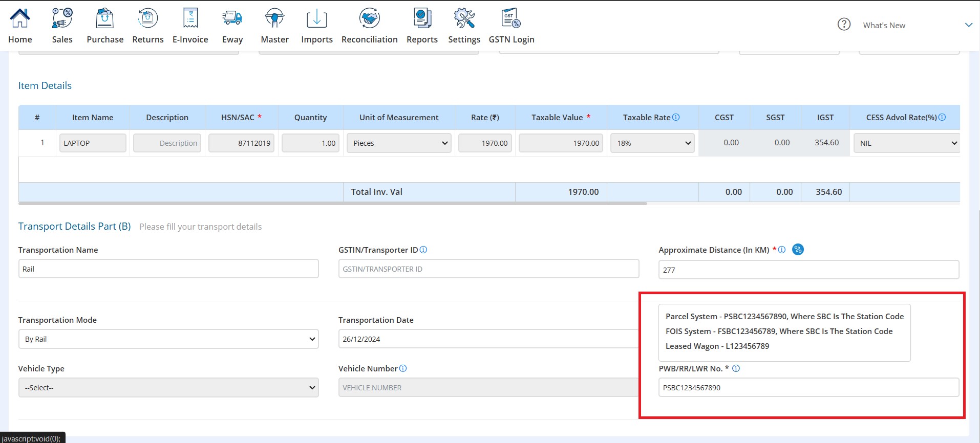Click the Approximate Distance field showing 277

(808, 270)
